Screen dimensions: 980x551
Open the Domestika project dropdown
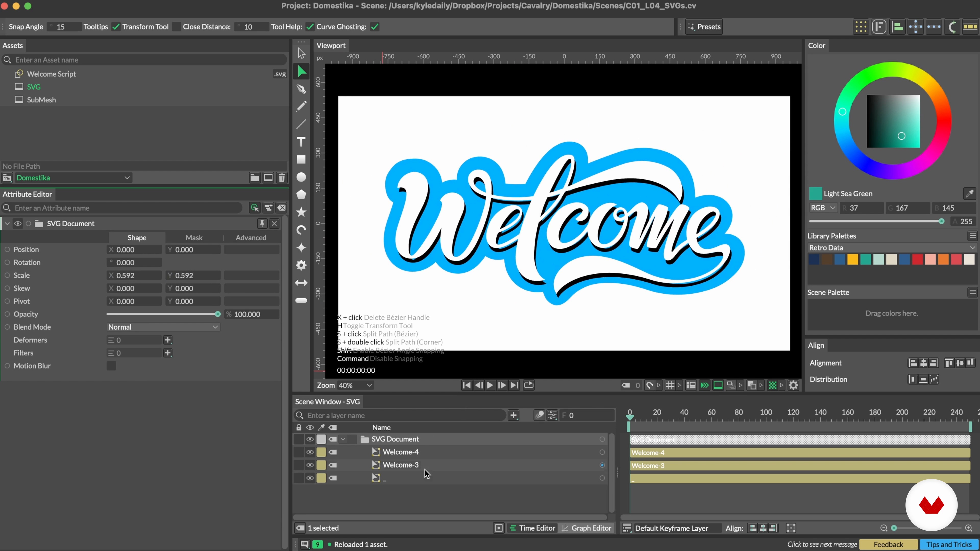(73, 178)
